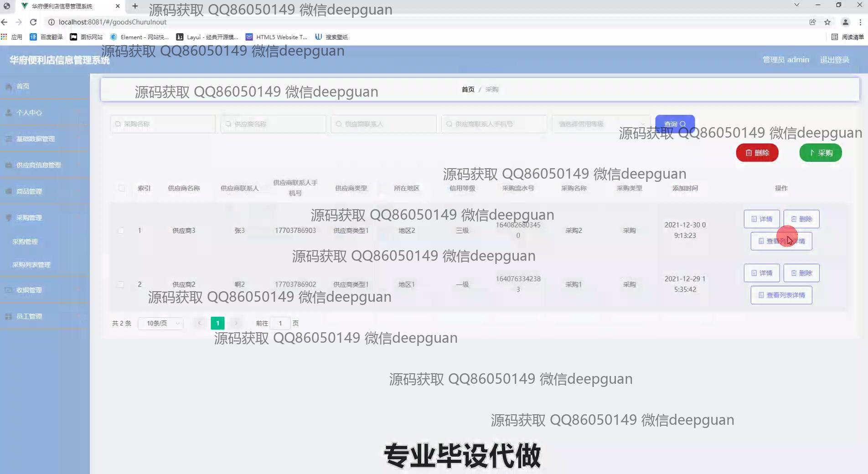
Task: Select page 1 in pagination
Action: pyautogui.click(x=217, y=323)
